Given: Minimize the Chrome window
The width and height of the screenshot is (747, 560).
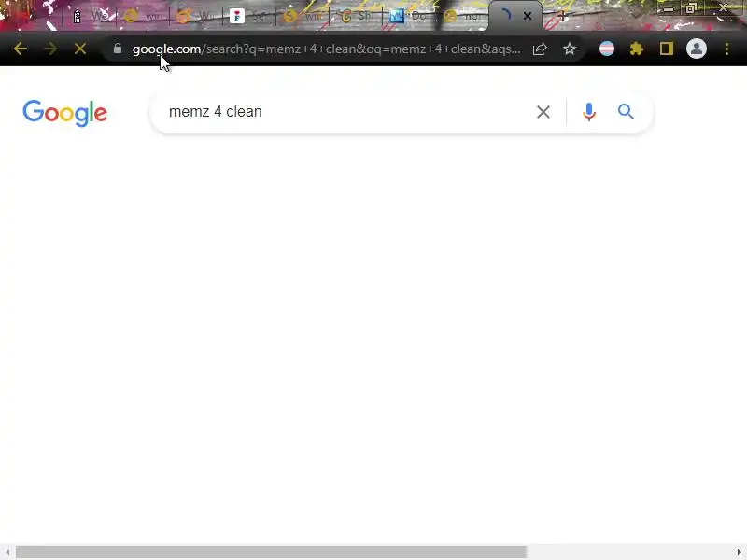Looking at the screenshot, I should click(668, 8).
